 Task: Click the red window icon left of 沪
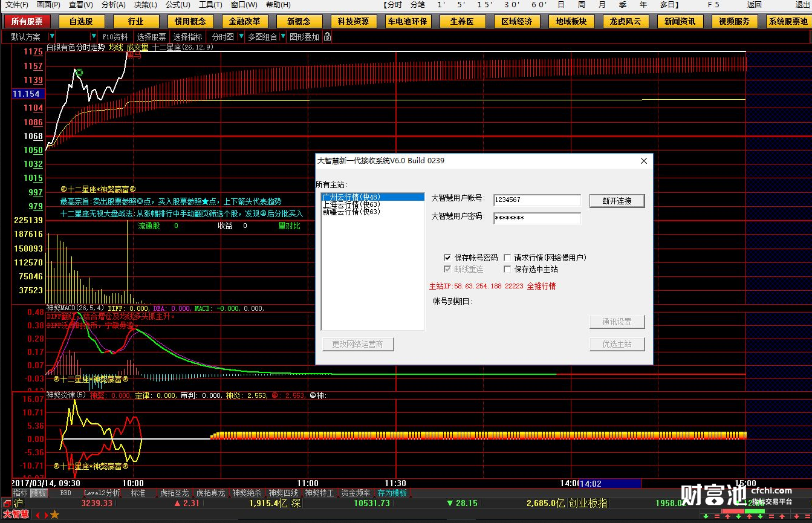pos(7,503)
